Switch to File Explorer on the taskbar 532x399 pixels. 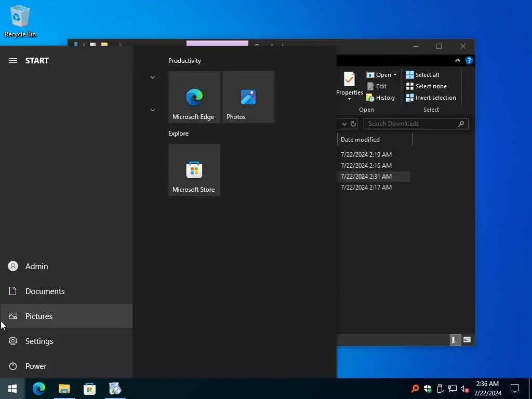(64, 389)
